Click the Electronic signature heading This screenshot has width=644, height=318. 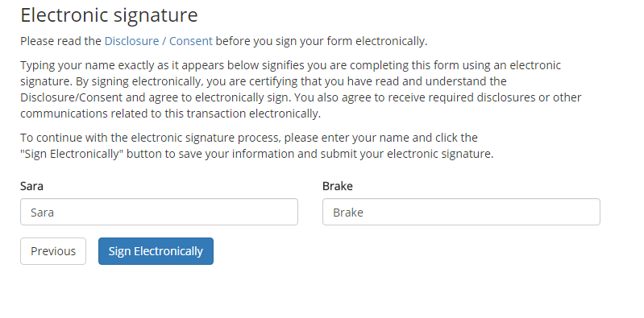pyautogui.click(x=110, y=14)
